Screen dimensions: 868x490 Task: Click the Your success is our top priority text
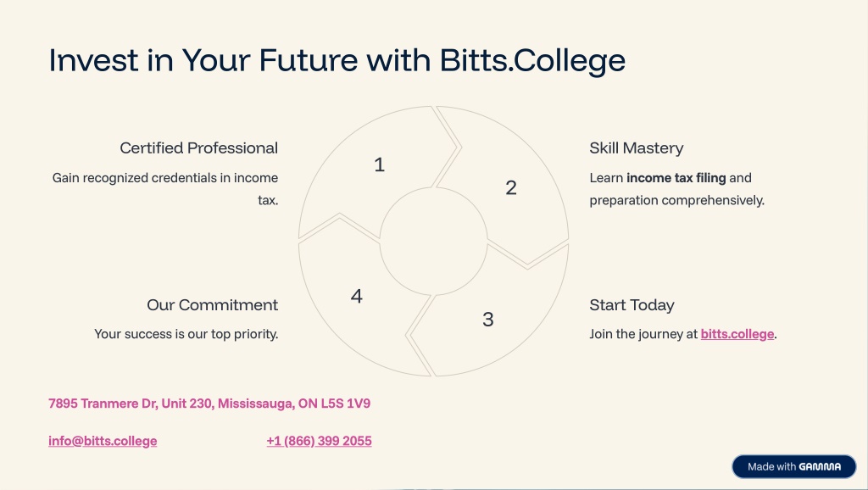[186, 334]
